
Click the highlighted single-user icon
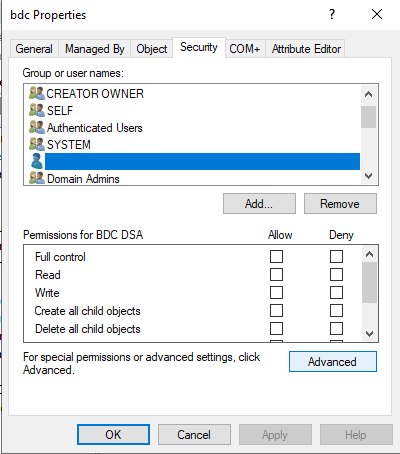pos(37,161)
